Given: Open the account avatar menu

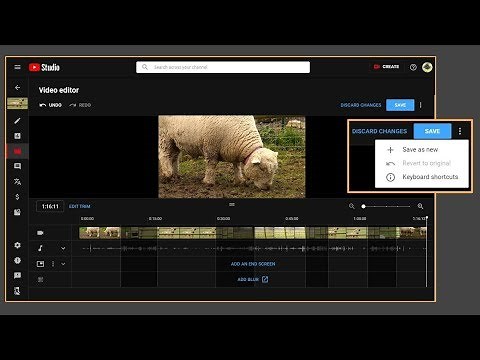Looking at the screenshot, I should pos(427,67).
